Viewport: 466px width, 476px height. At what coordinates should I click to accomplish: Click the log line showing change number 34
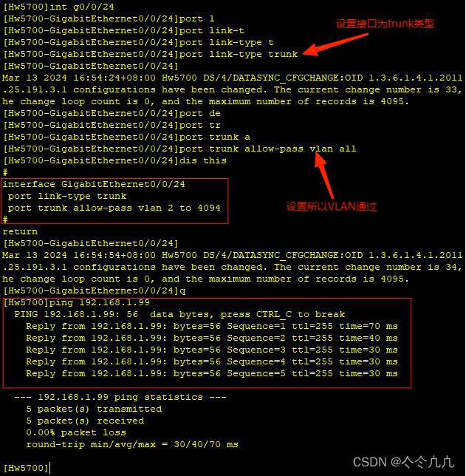click(232, 267)
